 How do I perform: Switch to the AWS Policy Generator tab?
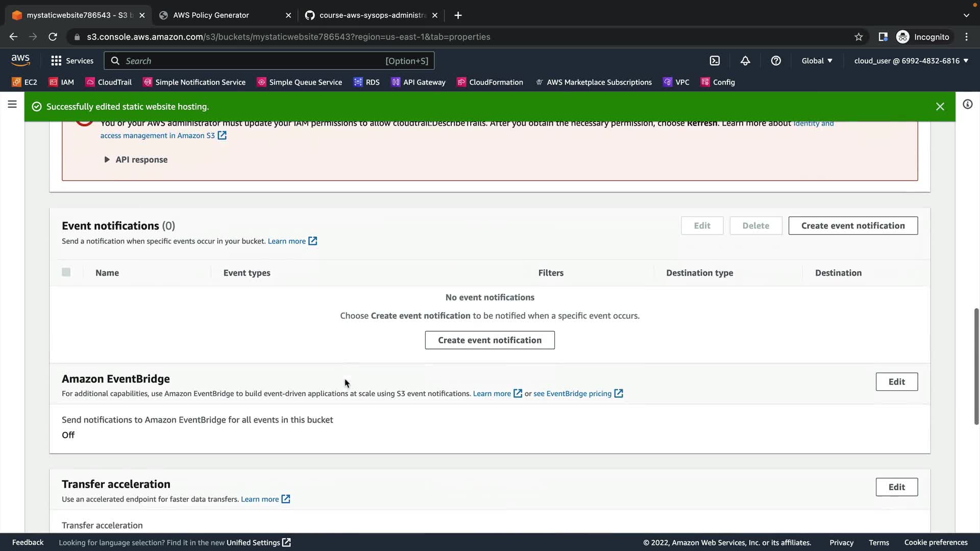point(211,15)
